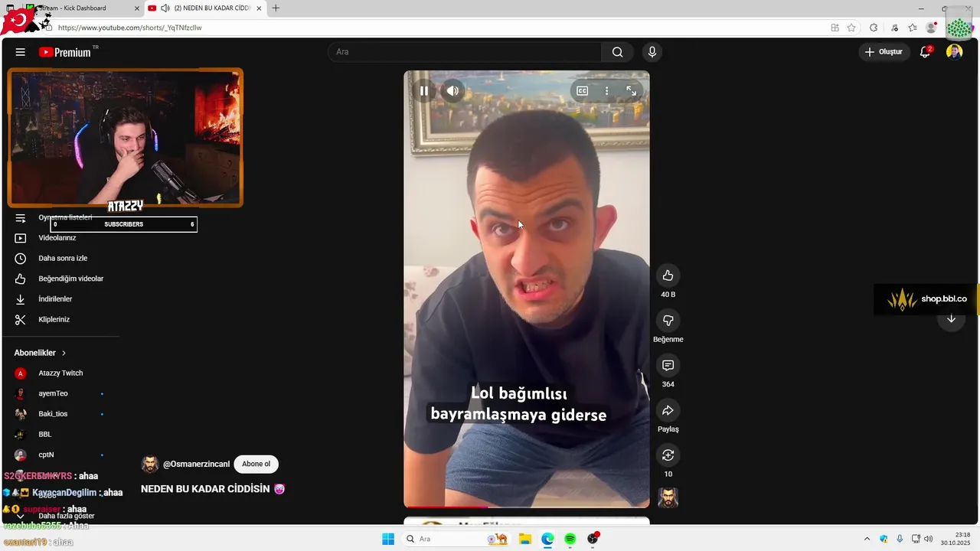
Task: Open Atazzy Twitch subscription
Action: coord(61,373)
